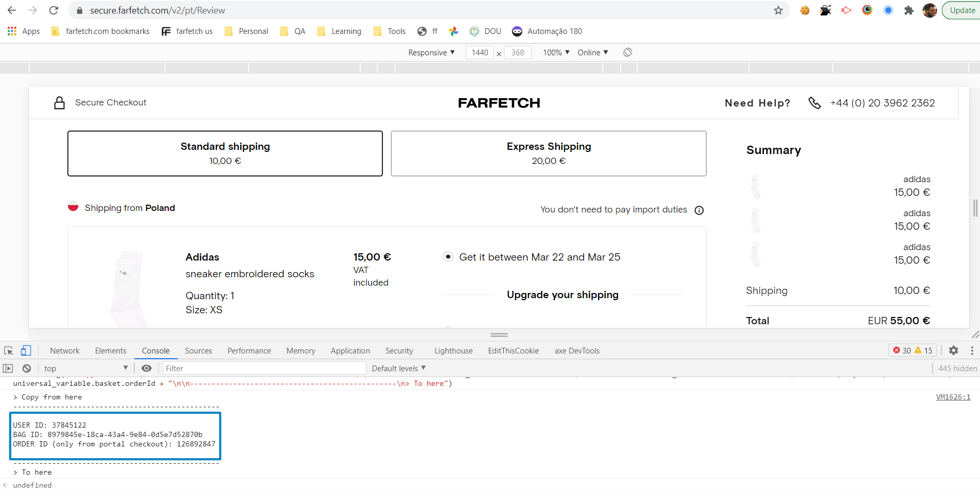Click the error and warning counter
This screenshot has width=980, height=495.
click(x=913, y=350)
